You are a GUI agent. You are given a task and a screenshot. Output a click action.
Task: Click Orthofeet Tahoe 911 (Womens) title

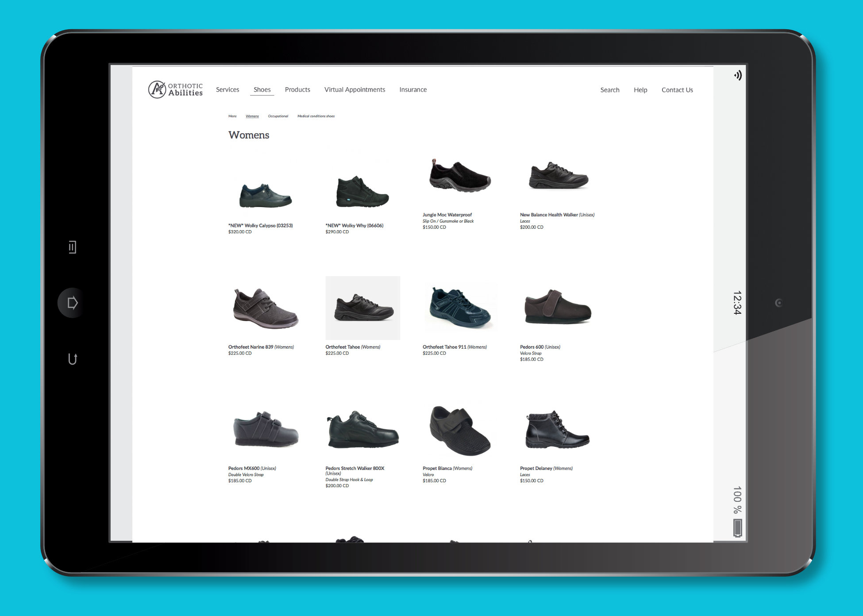(x=455, y=347)
